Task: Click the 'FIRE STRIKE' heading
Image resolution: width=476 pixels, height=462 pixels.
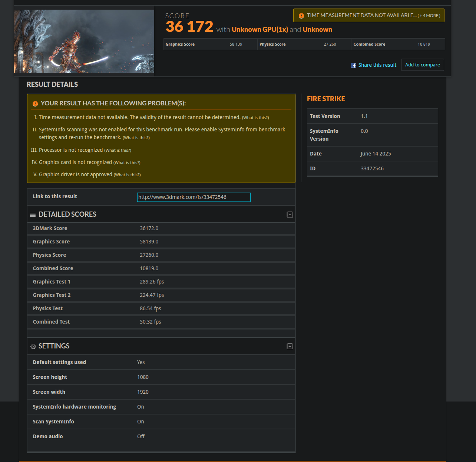Action: (326, 99)
